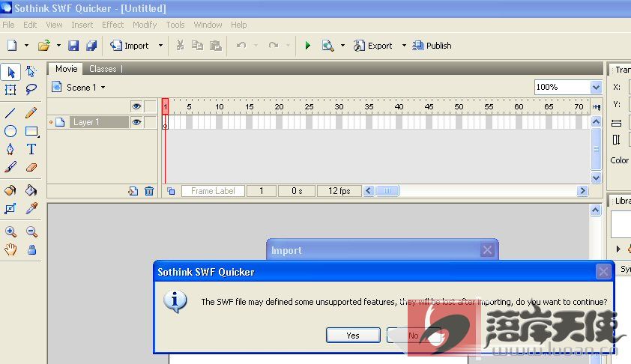631x364 pixels.
Task: Click the lock icon in toolbox
Action: pyautogui.click(x=31, y=249)
